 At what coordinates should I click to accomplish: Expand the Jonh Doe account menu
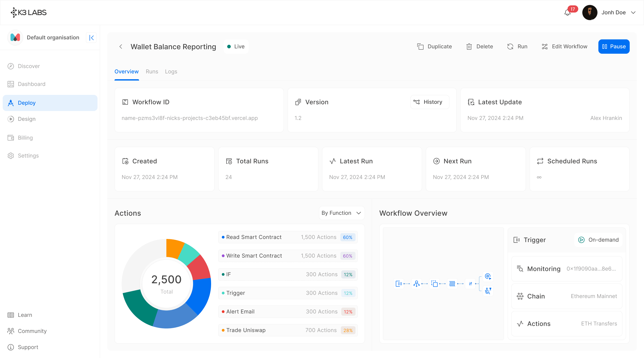(633, 13)
